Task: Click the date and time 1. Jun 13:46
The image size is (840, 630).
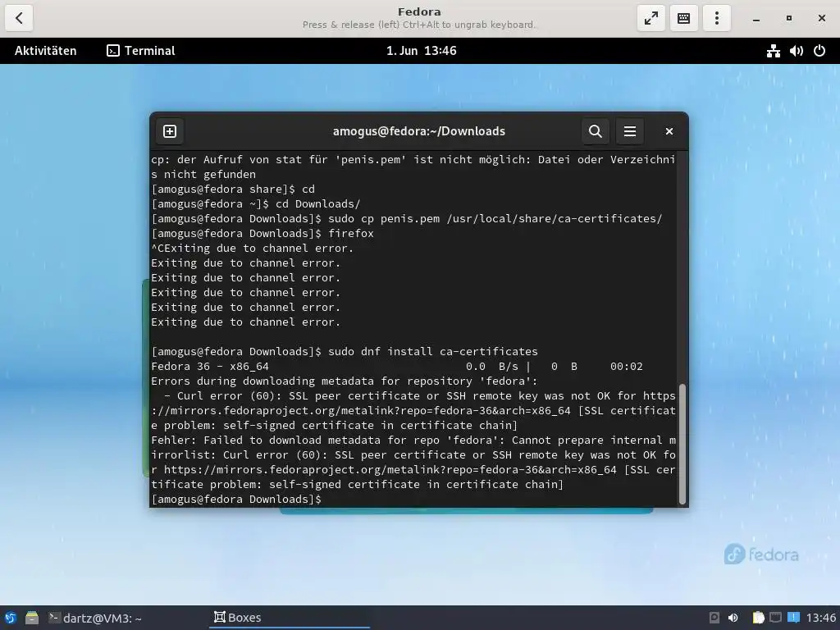Action: [421, 51]
